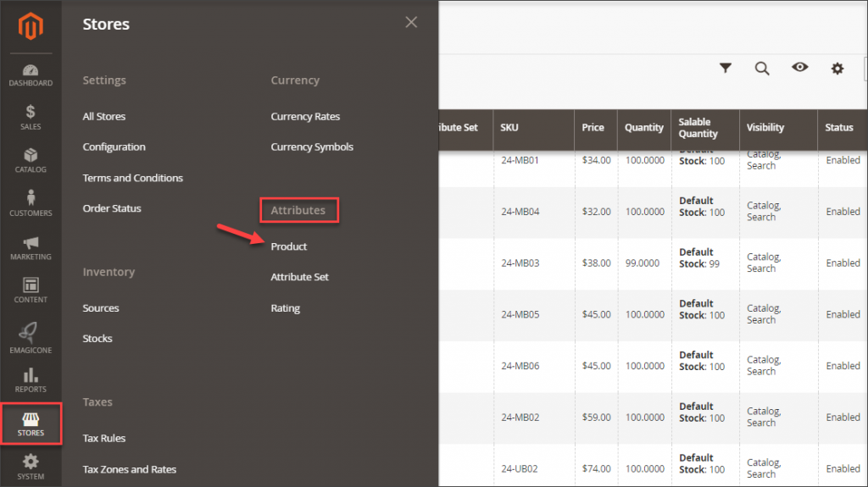The width and height of the screenshot is (868, 487).
Task: Sort by the Price column header
Action: tap(593, 128)
